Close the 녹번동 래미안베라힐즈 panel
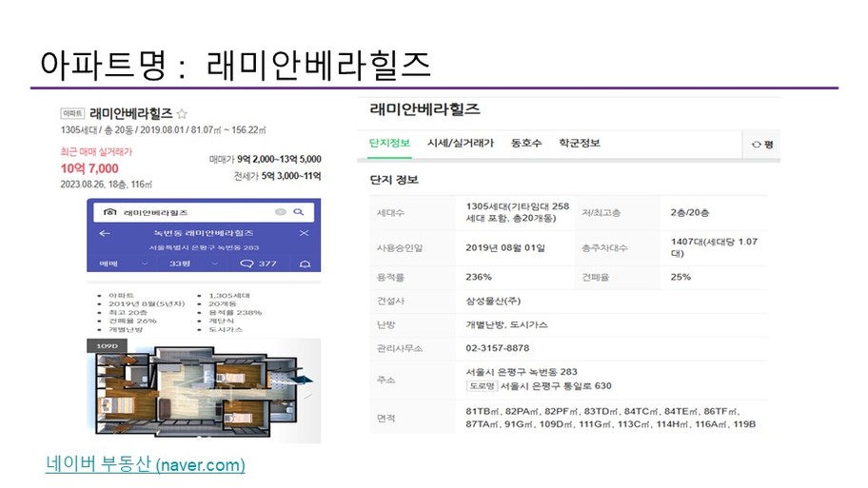 coord(304,233)
